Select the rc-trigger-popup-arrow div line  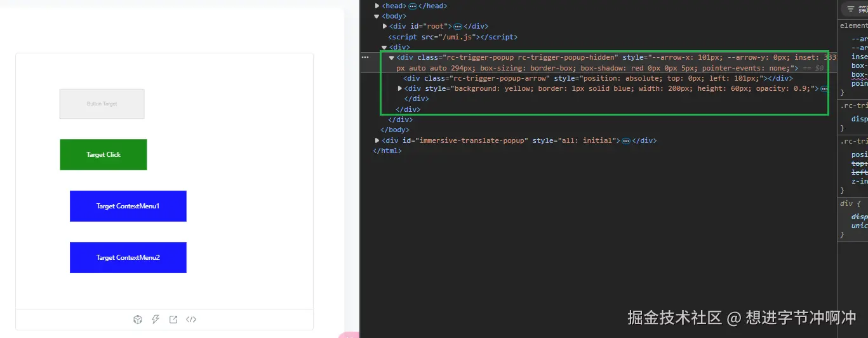(x=598, y=78)
